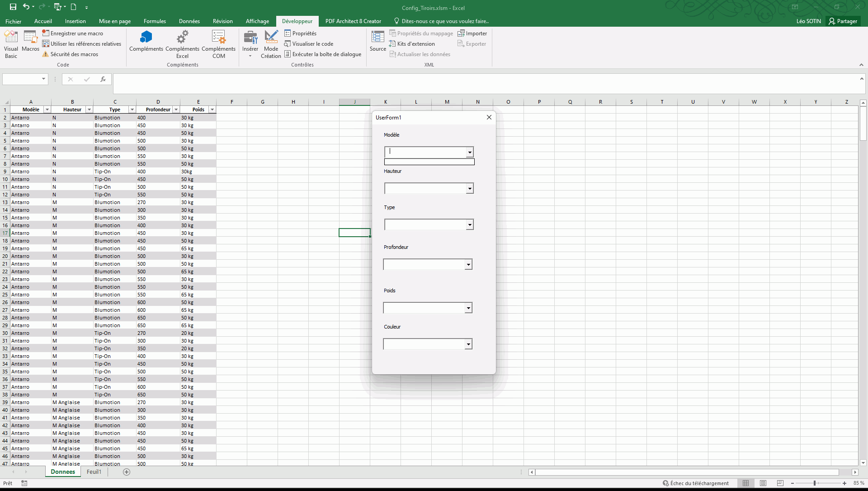Image resolution: width=868 pixels, height=491 pixels.
Task: Expand the Insérer controls dropdown
Action: 250,56
